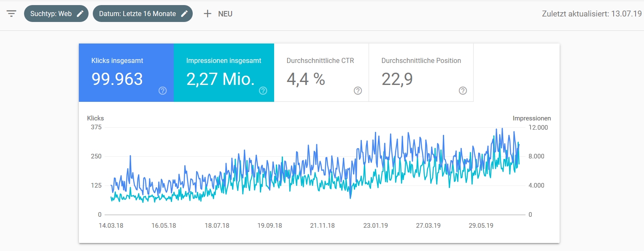Image resolution: width=644 pixels, height=251 pixels.
Task: Click the pencil icon on Datum filter
Action: coord(184,13)
